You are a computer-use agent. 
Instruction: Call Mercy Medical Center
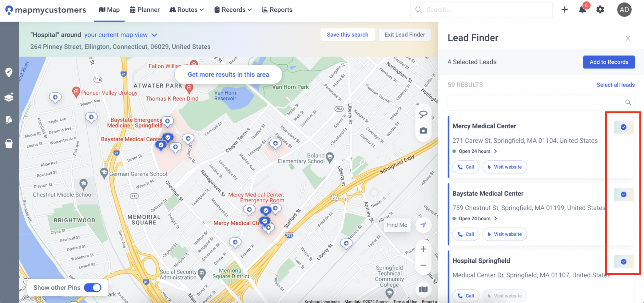point(466,167)
